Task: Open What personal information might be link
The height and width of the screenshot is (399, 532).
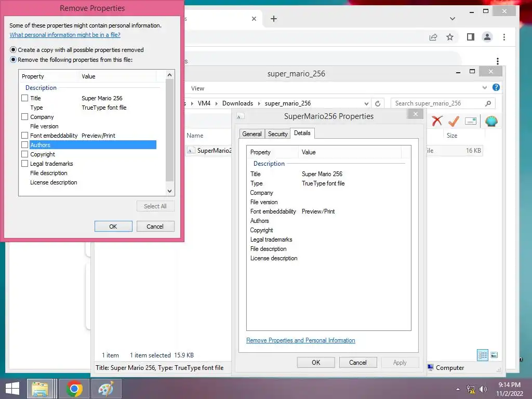Action: click(x=65, y=35)
